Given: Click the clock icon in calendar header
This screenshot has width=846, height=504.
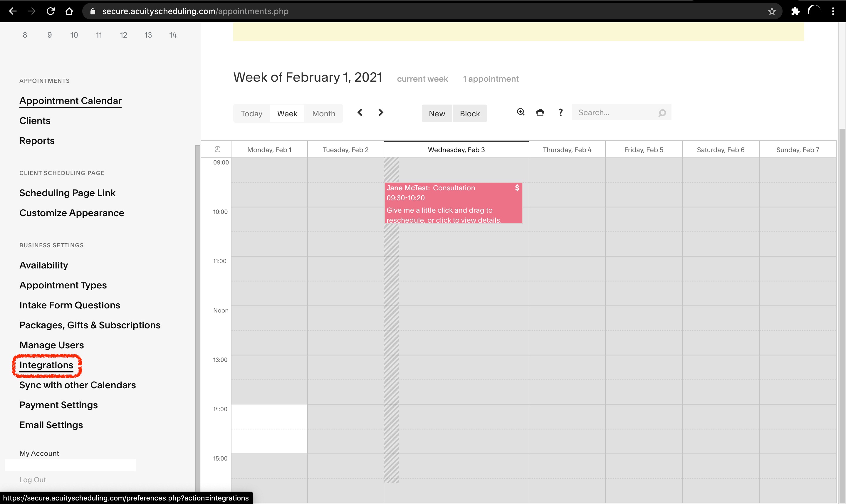Looking at the screenshot, I should point(218,149).
